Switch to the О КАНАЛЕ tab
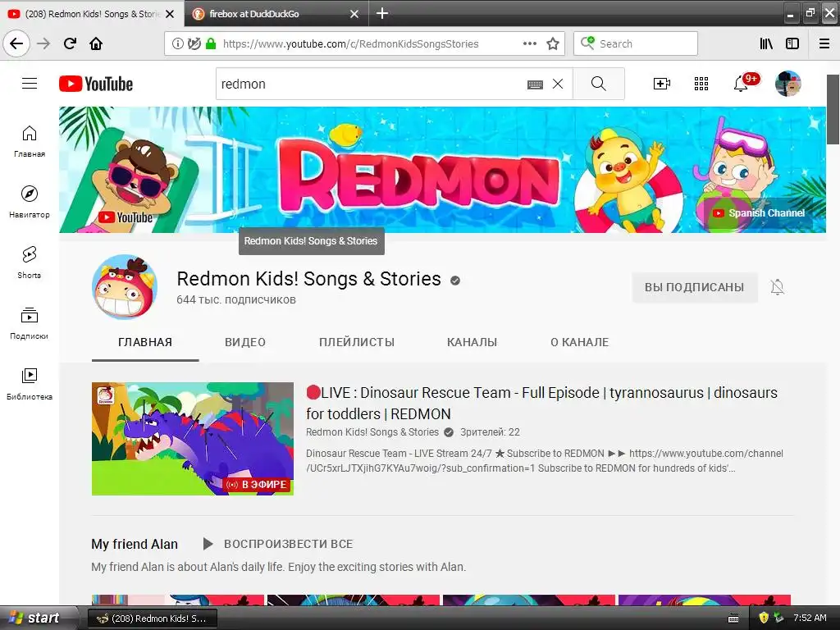Screen dimensions: 840x630 580,342
